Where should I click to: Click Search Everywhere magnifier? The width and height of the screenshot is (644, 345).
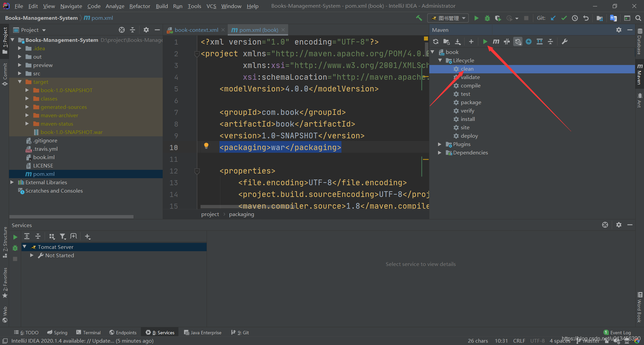pyautogui.click(x=638, y=18)
